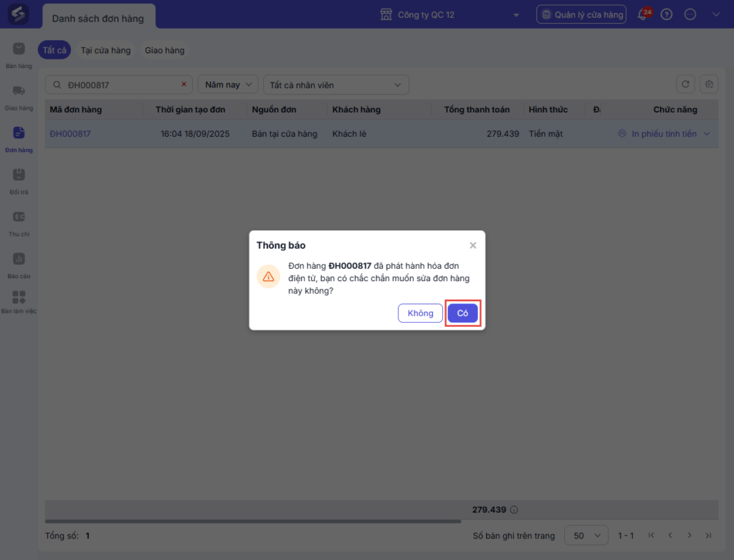The image size is (734, 560).
Task: Close the Thông báo dialog
Action: tap(473, 245)
